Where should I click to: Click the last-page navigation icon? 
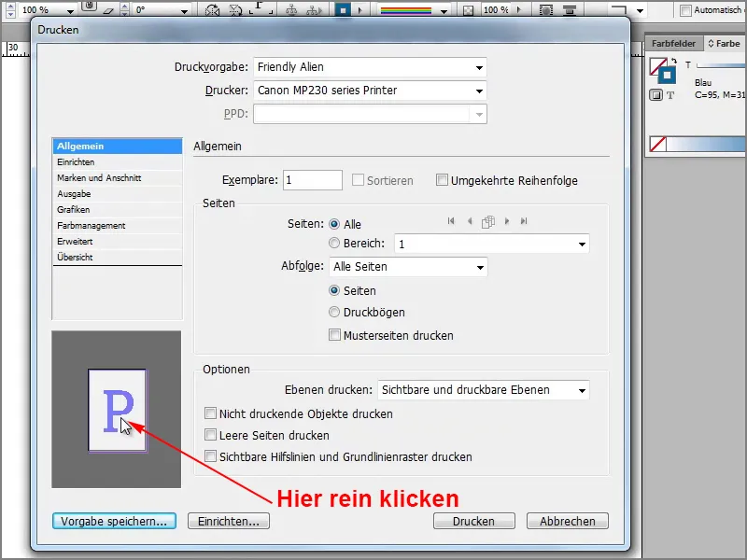(x=524, y=221)
